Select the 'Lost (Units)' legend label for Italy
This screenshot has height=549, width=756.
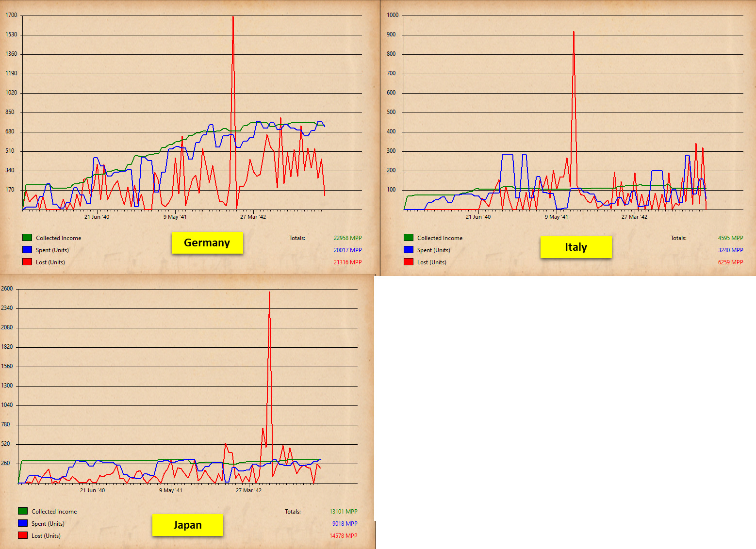(432, 262)
